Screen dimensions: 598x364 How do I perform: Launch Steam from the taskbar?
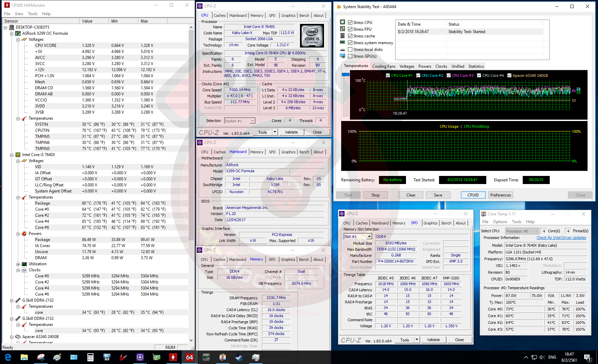[239, 357]
